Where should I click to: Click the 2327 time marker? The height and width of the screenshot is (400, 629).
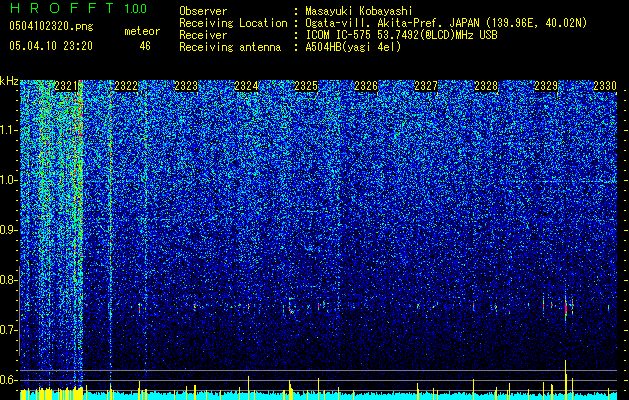click(x=426, y=86)
